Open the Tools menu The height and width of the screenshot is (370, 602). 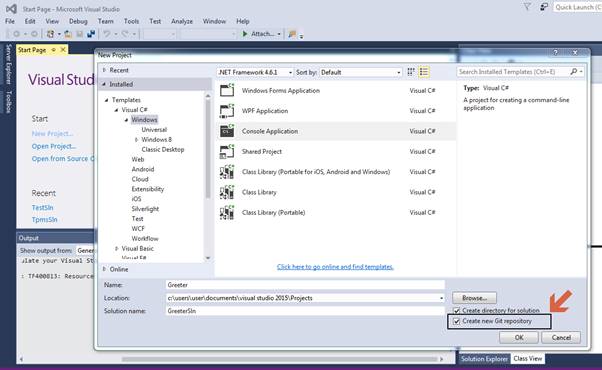(x=131, y=21)
